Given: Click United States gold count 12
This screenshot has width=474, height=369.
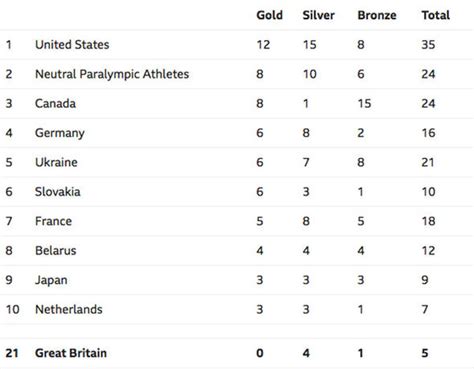Looking at the screenshot, I should click(x=263, y=45).
